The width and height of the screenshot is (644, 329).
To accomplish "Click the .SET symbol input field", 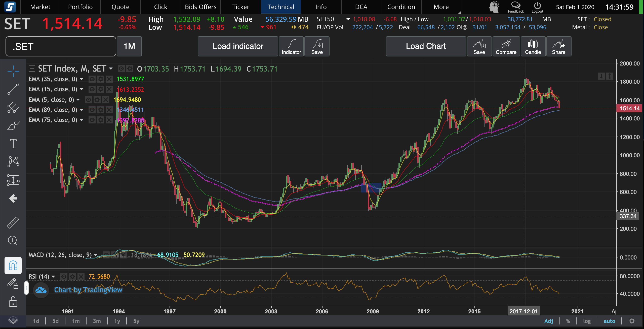I will pos(61,46).
